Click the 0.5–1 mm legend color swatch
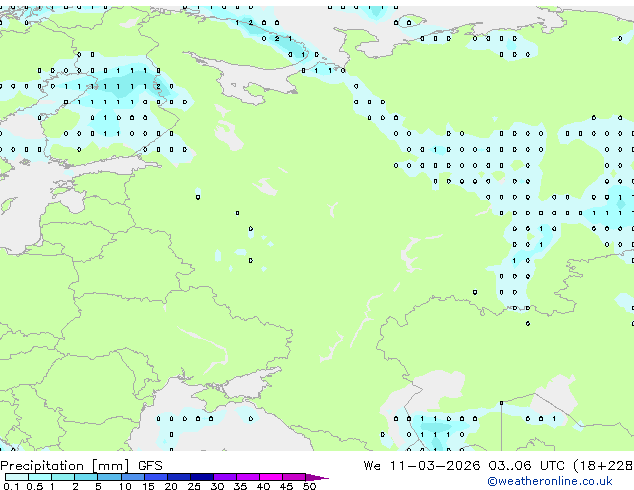This screenshot has width=634, height=490. point(40,477)
